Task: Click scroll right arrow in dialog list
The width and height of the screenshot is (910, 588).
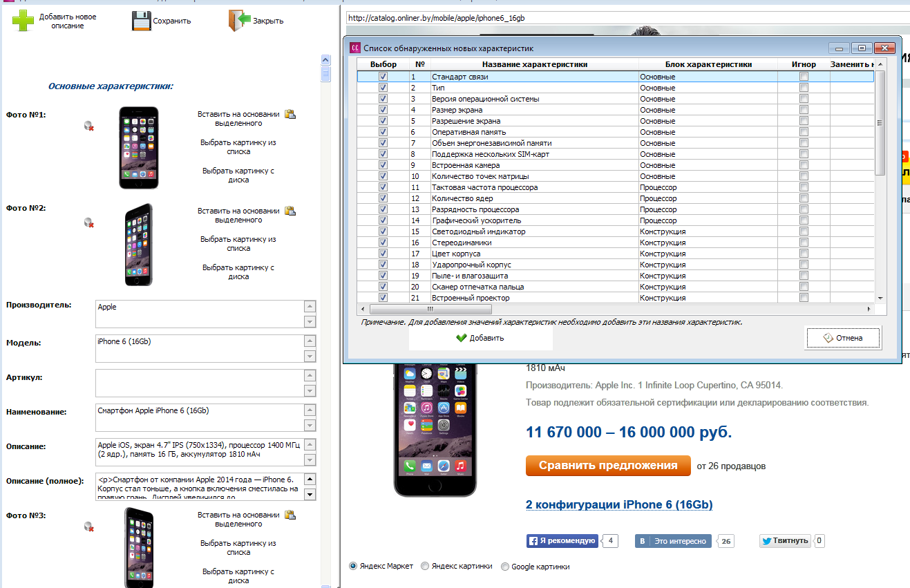Action: pos(869,310)
